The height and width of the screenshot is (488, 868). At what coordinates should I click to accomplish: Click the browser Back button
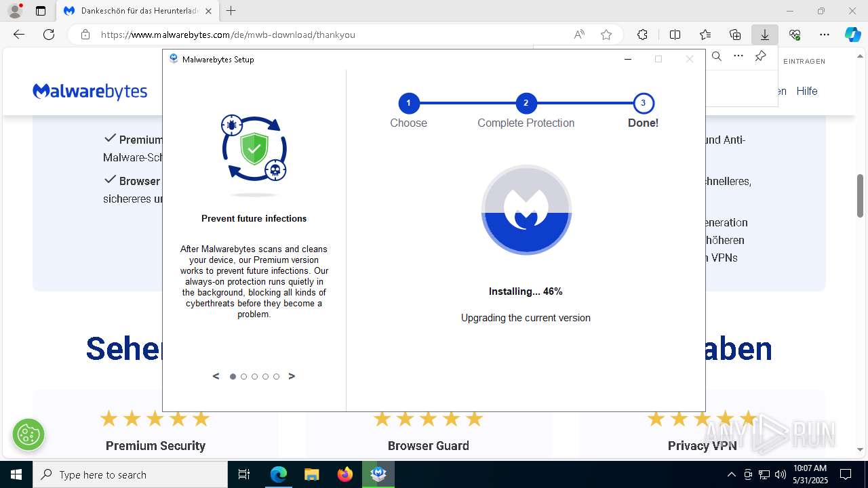[x=19, y=35]
